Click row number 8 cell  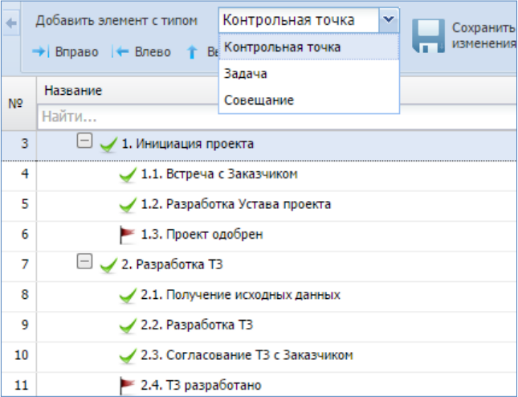coord(19,296)
